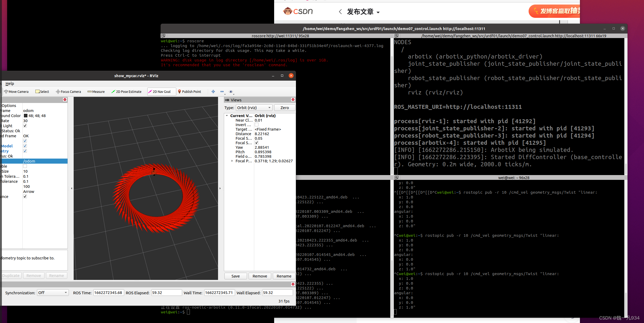Maximize the RViz window
Screen dimensions: 644x323
(x=282, y=76)
